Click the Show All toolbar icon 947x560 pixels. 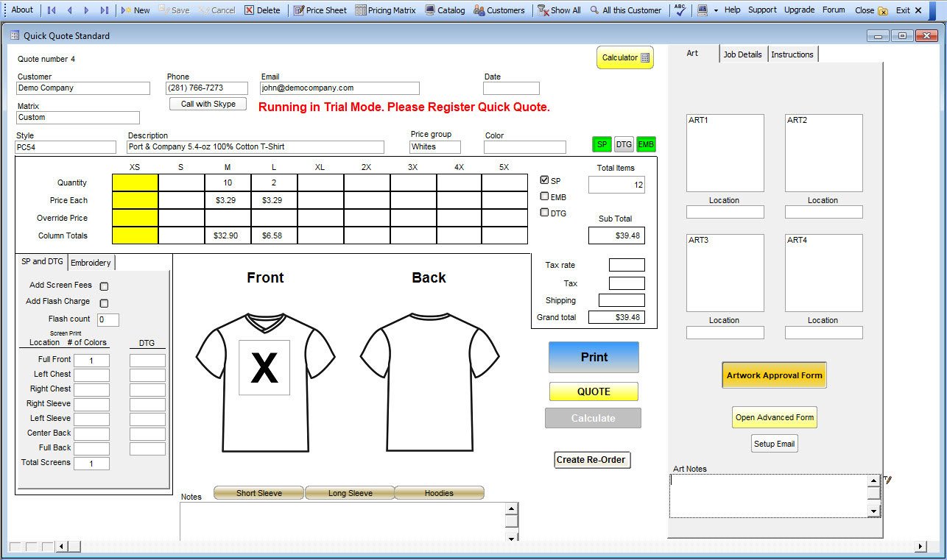[559, 10]
